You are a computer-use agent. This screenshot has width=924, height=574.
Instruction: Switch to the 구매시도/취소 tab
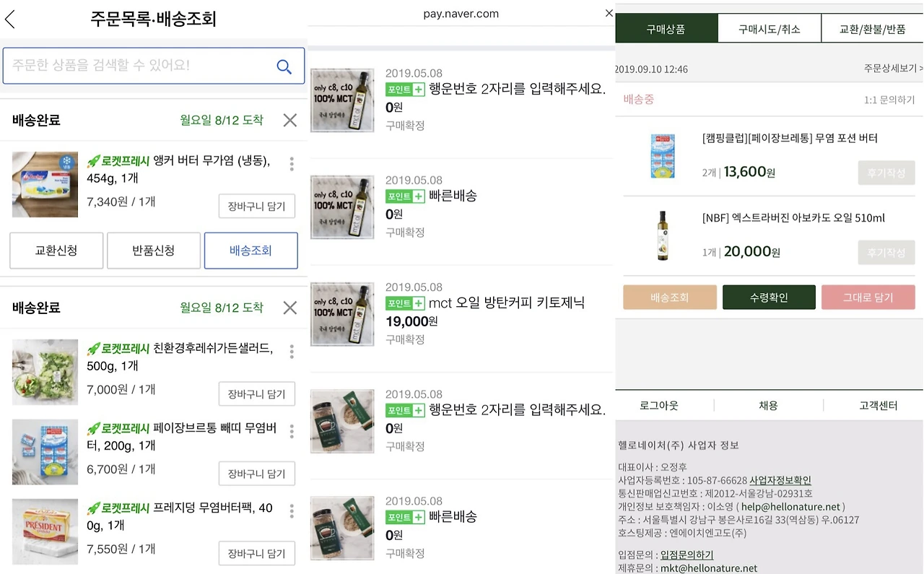tap(769, 27)
